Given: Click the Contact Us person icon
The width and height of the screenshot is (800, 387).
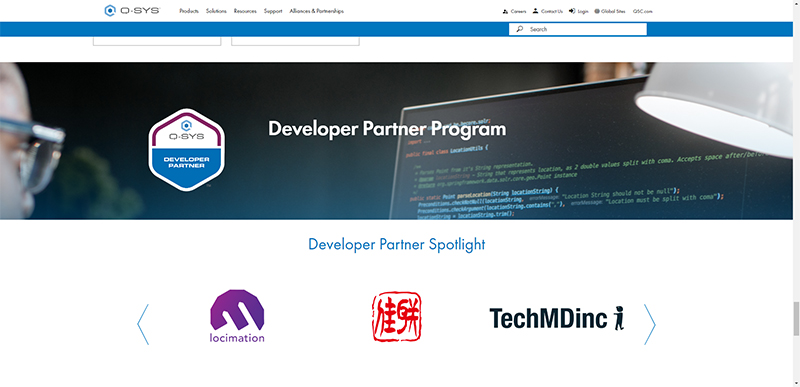Looking at the screenshot, I should click(x=535, y=11).
